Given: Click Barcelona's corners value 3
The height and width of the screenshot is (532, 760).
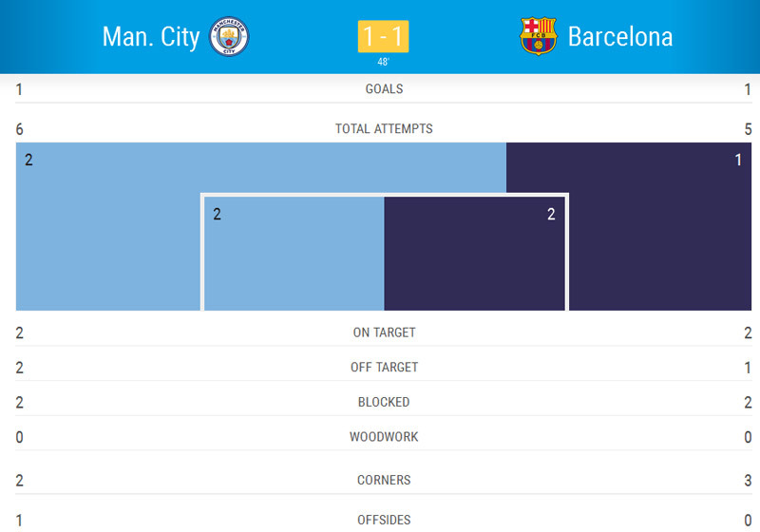Looking at the screenshot, I should pyautogui.click(x=748, y=480).
